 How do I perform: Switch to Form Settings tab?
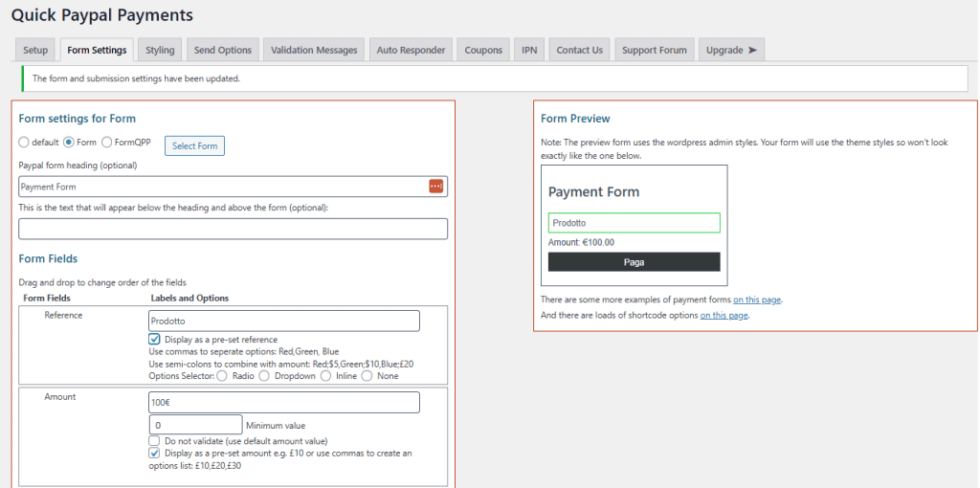pos(97,50)
